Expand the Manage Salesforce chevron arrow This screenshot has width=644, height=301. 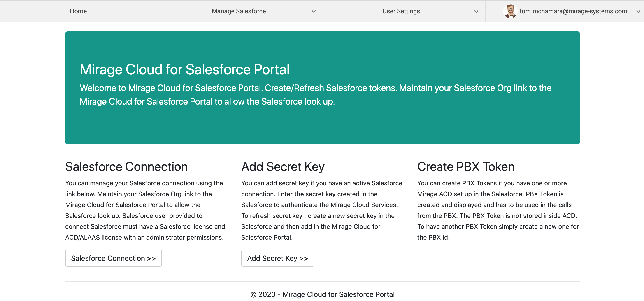[x=314, y=12]
